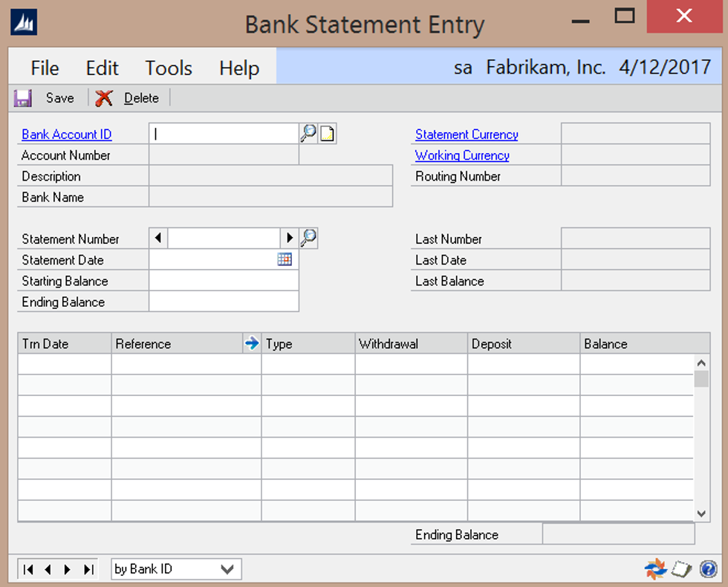This screenshot has width=728, height=587.
Task: Go to the next statement number arrow
Action: (289, 239)
